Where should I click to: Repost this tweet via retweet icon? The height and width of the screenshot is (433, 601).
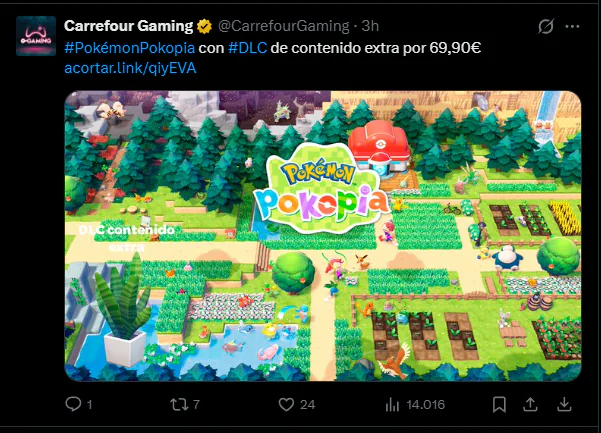coord(179,404)
